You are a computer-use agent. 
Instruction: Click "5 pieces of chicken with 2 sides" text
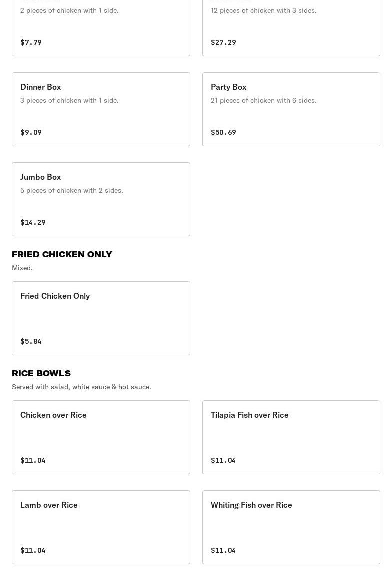(x=71, y=190)
